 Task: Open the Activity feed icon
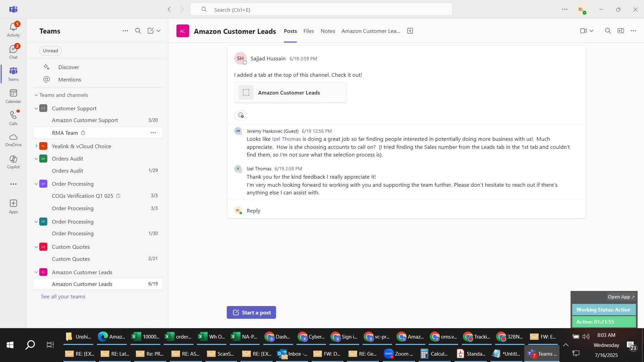click(x=13, y=29)
